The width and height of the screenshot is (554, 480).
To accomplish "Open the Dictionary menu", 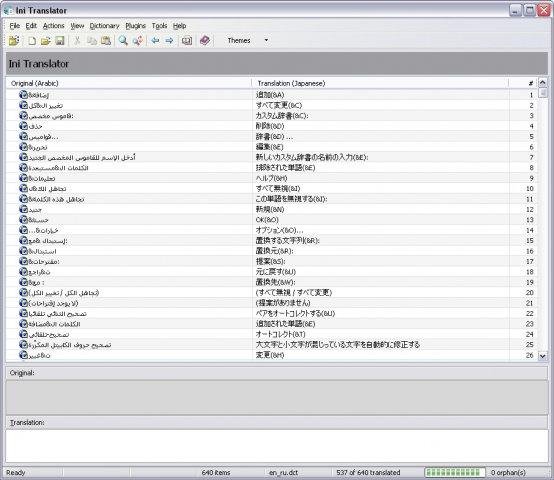I will point(105,26).
